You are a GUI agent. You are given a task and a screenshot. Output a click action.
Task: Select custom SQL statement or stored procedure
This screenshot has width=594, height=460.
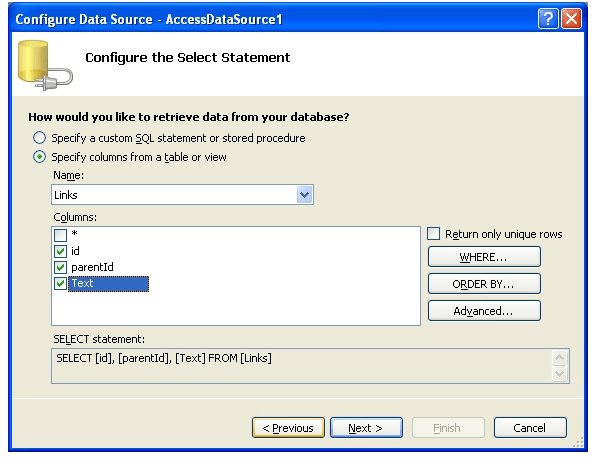(39, 138)
